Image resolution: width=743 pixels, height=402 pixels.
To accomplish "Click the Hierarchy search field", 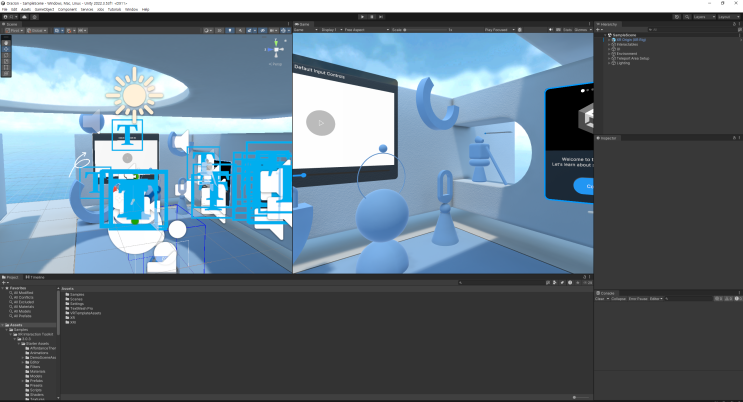I will coord(692,29).
